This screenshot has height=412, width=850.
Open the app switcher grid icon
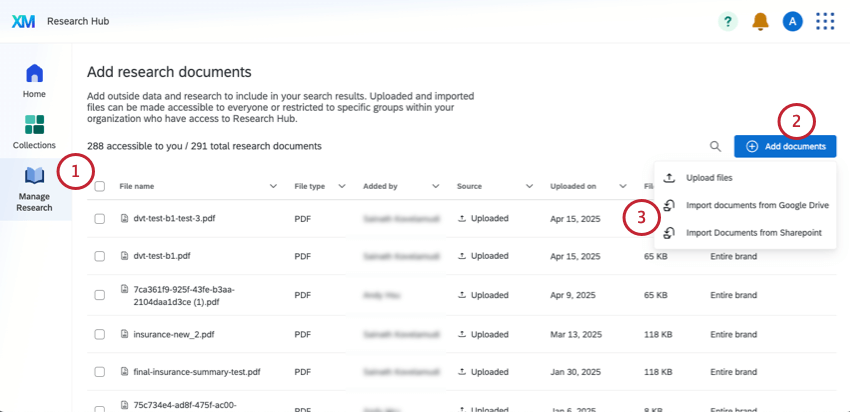(825, 21)
